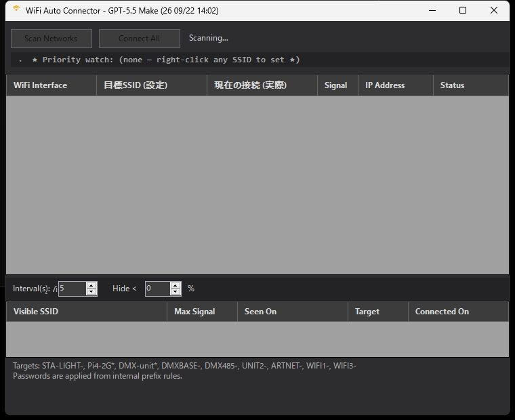
Task: Click the Connected On column header
Action: (458, 312)
